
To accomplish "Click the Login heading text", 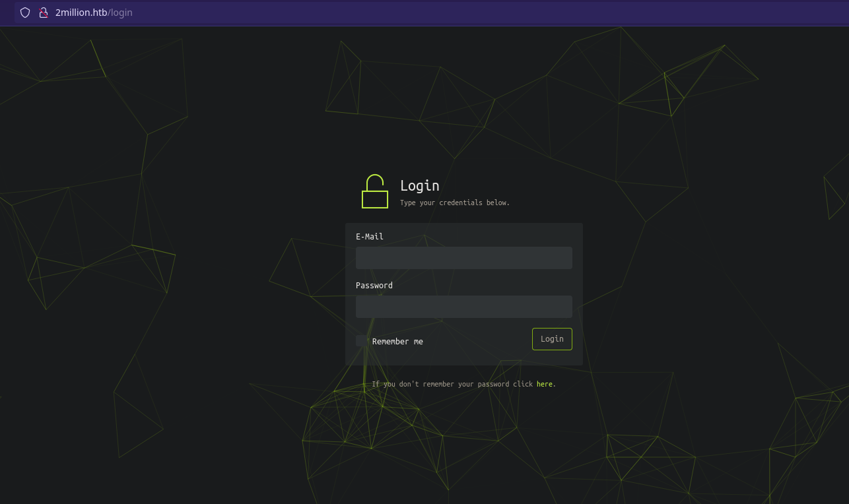I will [x=419, y=186].
